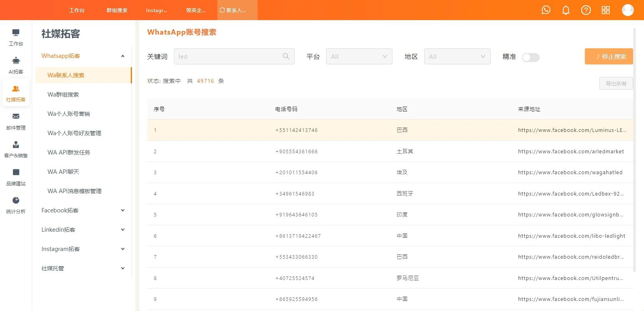Select phone number +553433066330
This screenshot has width=644, height=311.
(x=297, y=257)
